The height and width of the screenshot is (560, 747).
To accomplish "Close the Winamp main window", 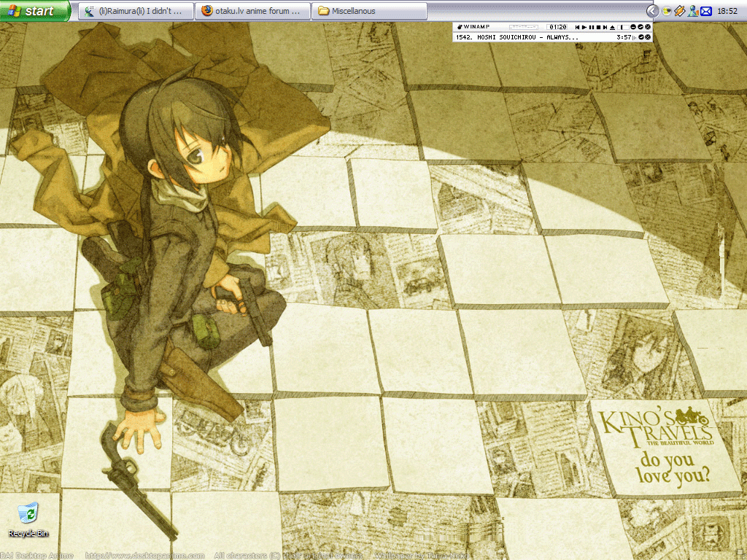I will click(x=648, y=27).
